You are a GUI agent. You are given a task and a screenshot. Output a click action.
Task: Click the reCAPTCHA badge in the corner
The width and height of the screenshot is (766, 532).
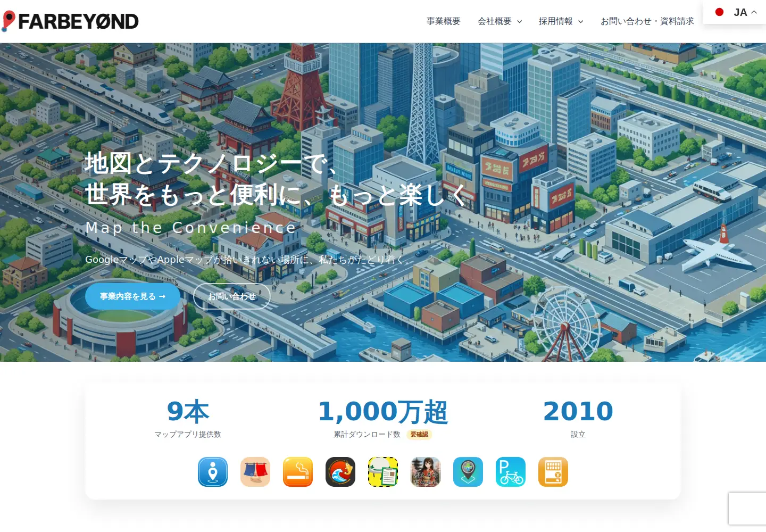747,509
